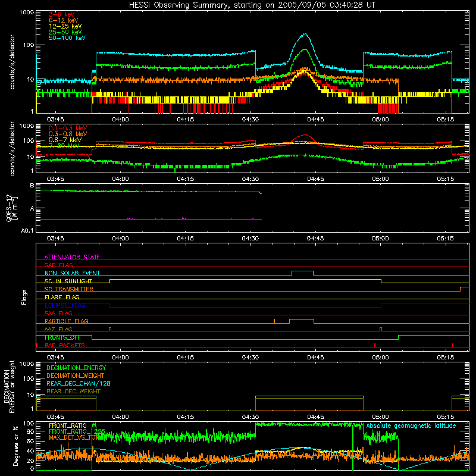Click the B tick label on GOES axis
The height and width of the screenshot is (476, 476).
point(32,185)
